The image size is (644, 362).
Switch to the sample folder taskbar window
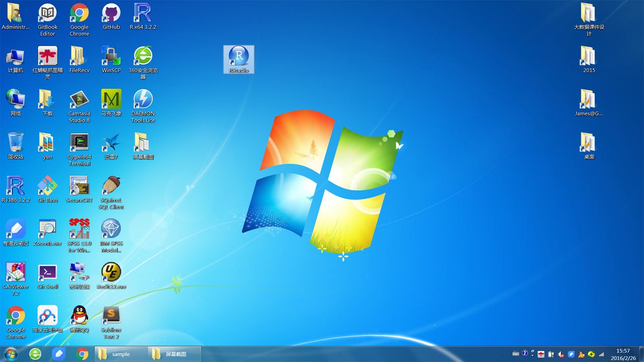(x=121, y=354)
